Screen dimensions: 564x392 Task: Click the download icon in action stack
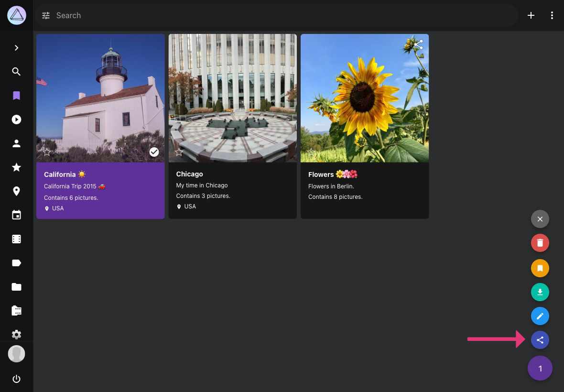[540, 292]
